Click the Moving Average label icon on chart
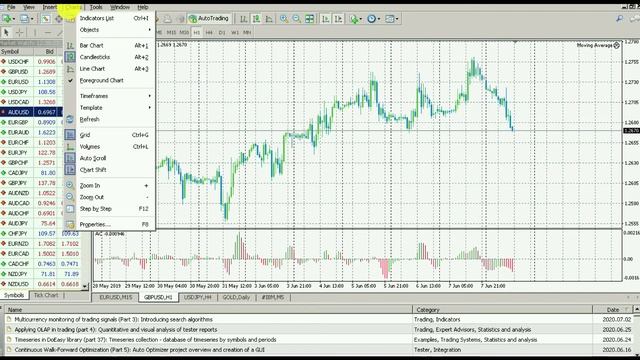Screen dimensions: 640x360 click(x=616, y=45)
